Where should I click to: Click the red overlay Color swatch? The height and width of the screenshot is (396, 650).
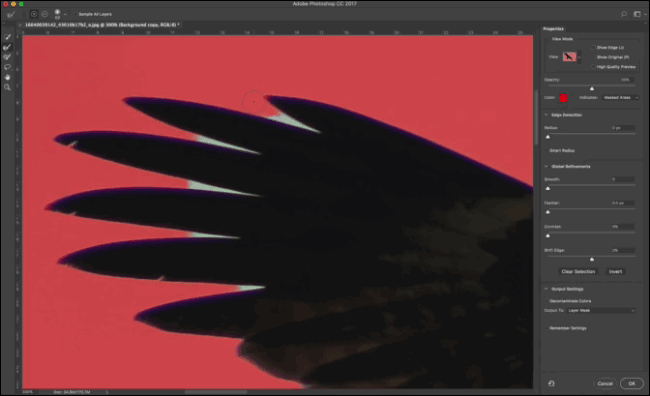coord(563,98)
